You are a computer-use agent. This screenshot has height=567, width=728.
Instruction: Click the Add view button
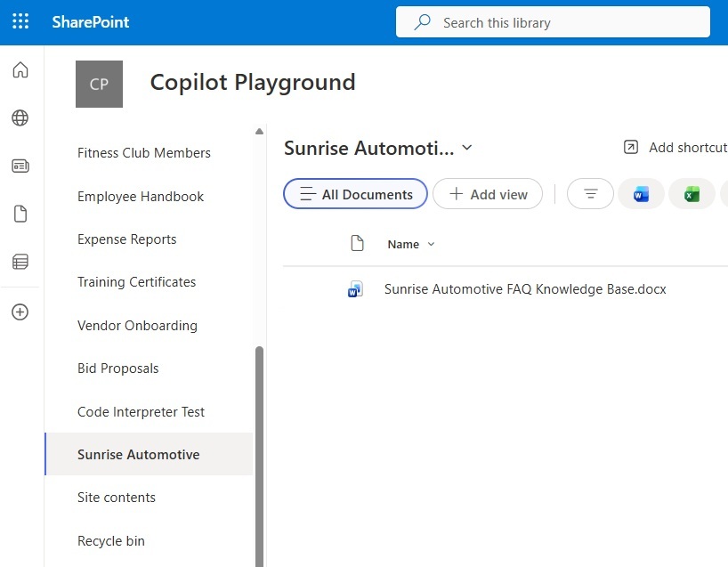488,194
